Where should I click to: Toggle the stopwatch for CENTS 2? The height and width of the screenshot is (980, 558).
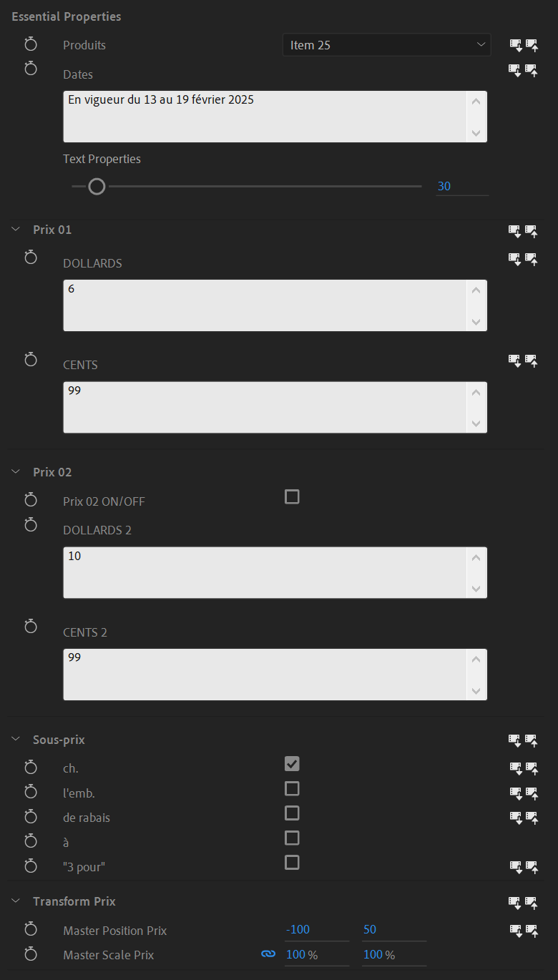point(31,627)
